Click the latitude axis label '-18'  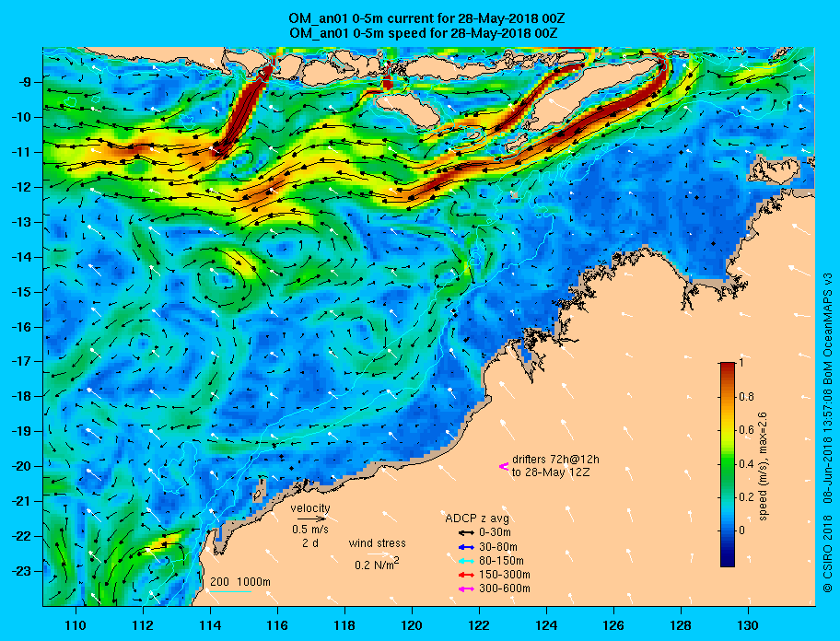[x=21, y=396]
